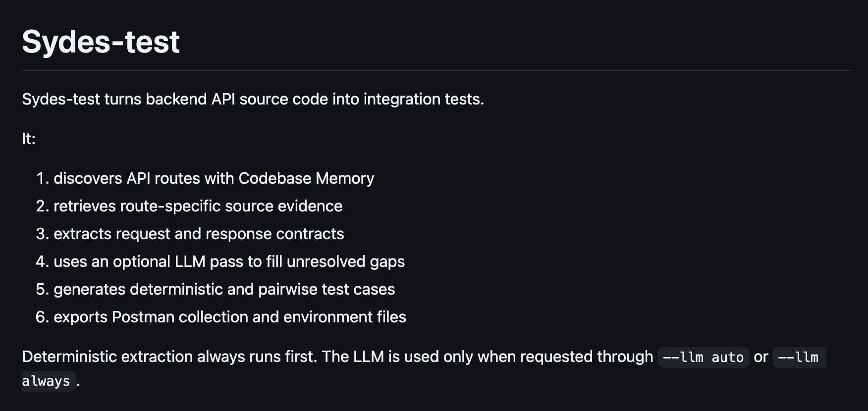Click the "It:" intro text

click(29, 139)
